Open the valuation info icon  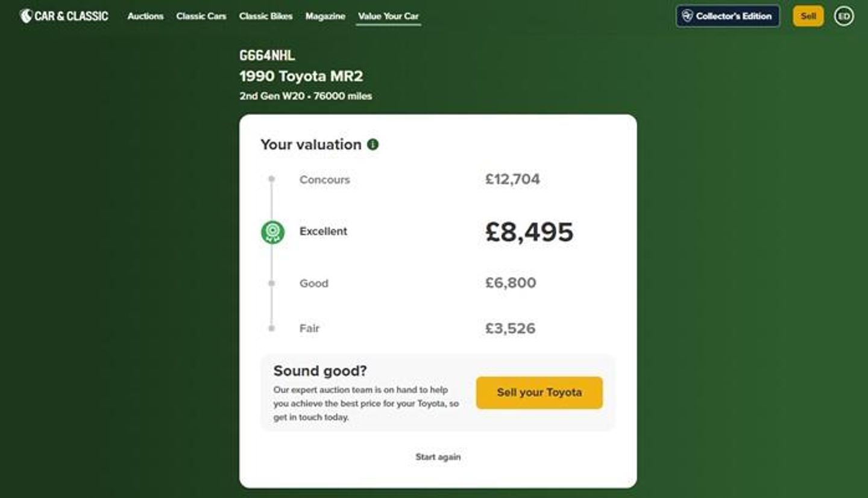(373, 145)
